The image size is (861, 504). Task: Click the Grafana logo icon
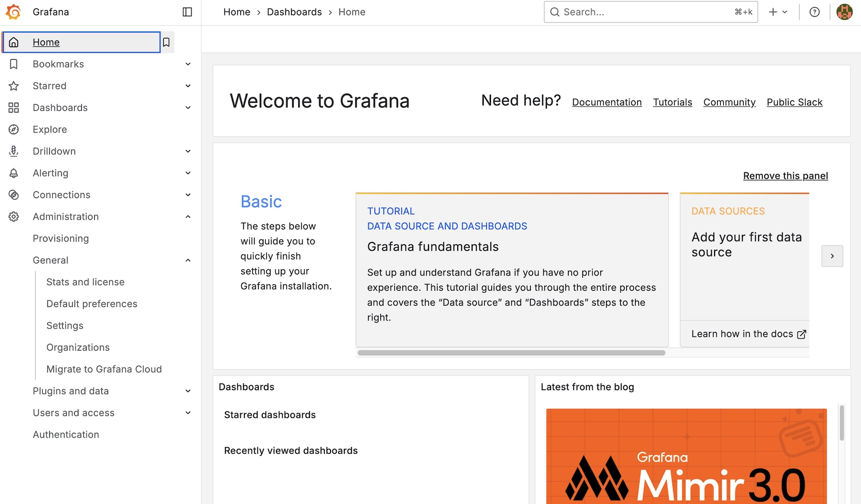click(13, 12)
